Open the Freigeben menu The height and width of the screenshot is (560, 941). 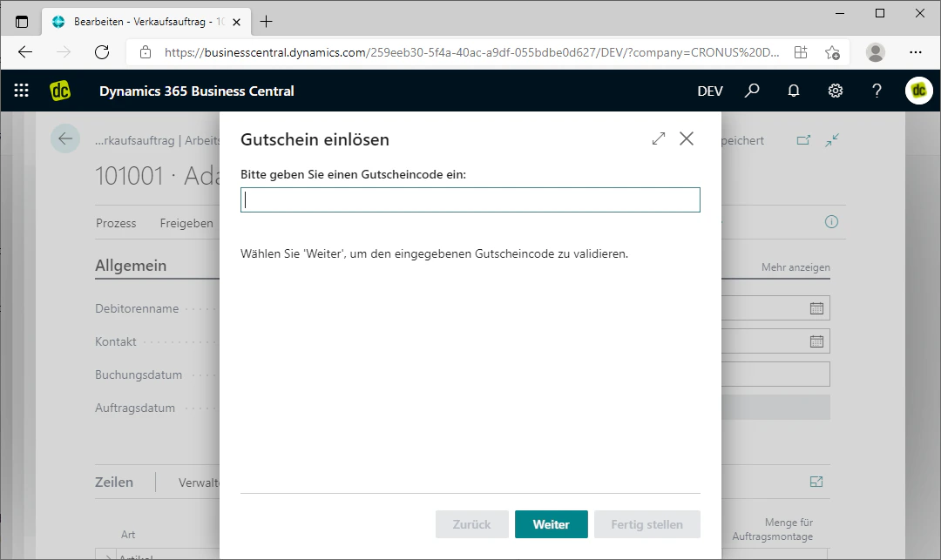(x=186, y=223)
